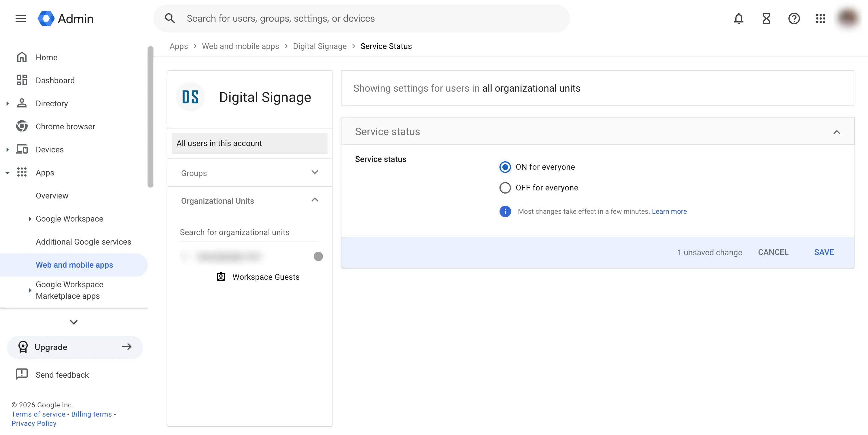Click the Send feedback icon
The height and width of the screenshot is (435, 868).
[x=22, y=375]
